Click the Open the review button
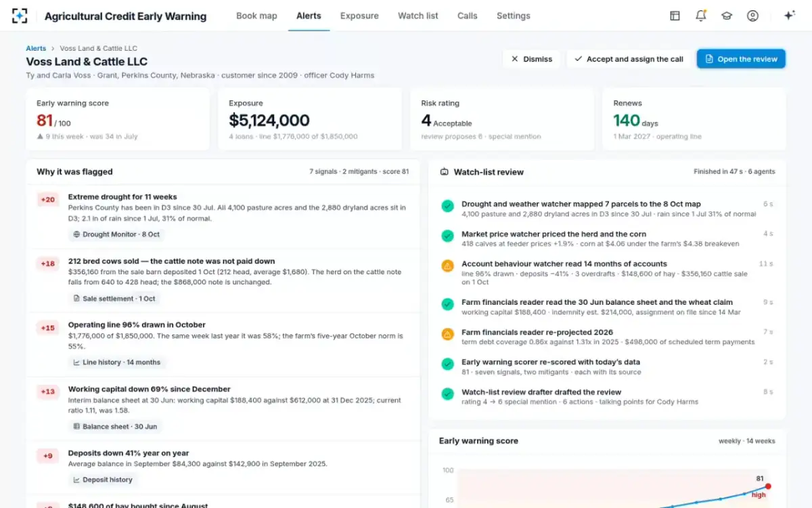 point(741,59)
